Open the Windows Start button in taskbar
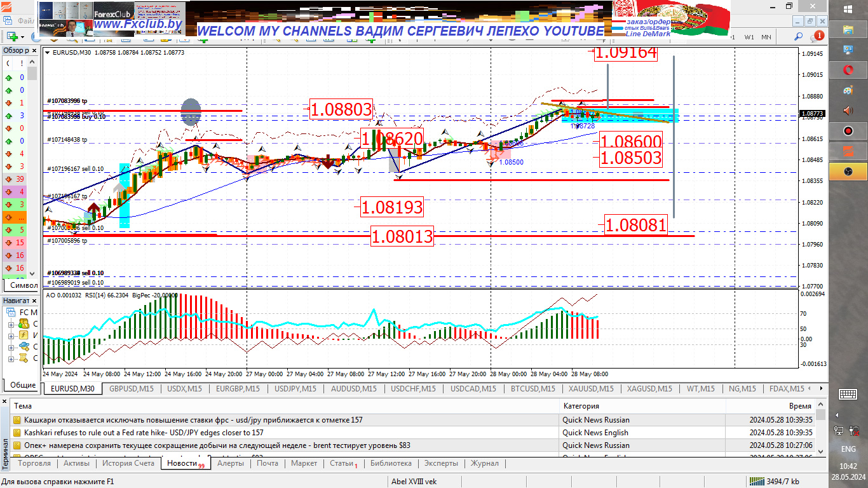The width and height of the screenshot is (868, 488). click(x=848, y=9)
